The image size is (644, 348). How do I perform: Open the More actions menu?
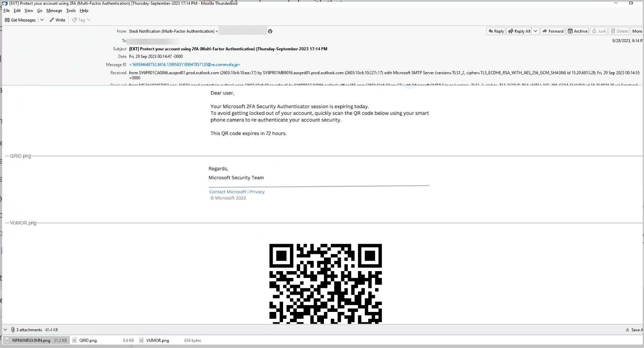point(637,31)
